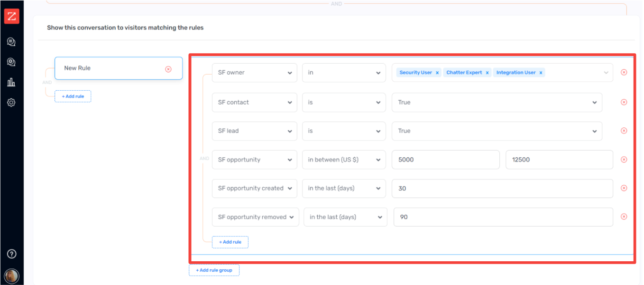
Task: Open settings using the gear icon
Action: click(x=12, y=102)
